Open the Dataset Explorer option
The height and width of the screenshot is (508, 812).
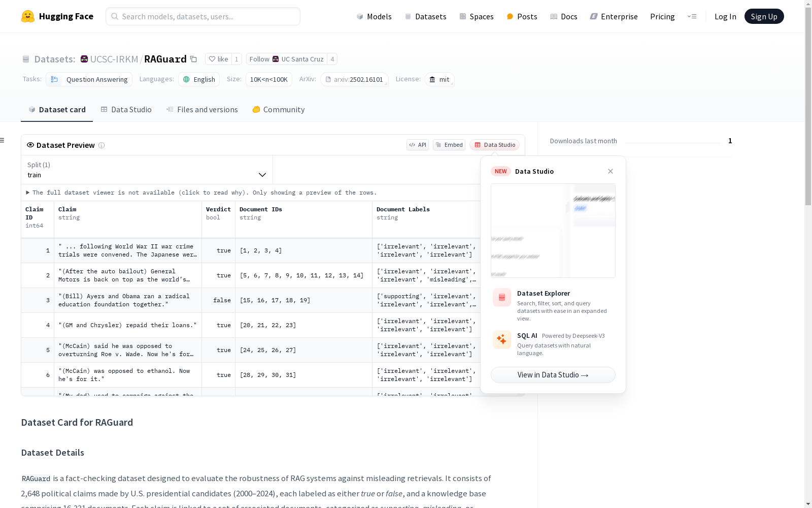pos(553,305)
